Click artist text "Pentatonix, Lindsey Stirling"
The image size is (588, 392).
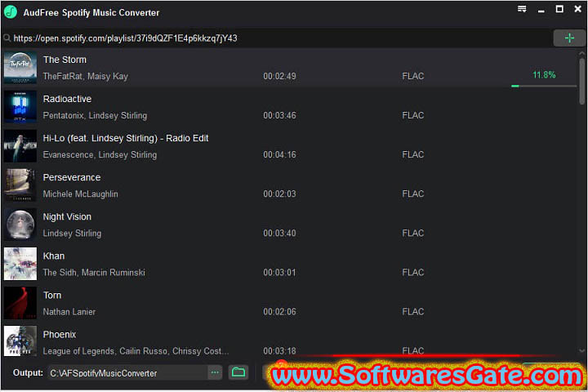(95, 115)
